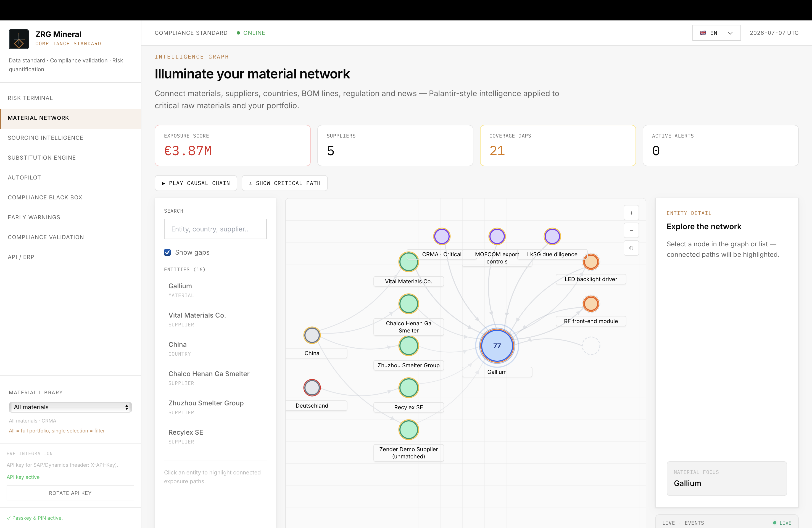Select Zhuzhou Smelter Group list entry
This screenshot has width=812, height=528.
pos(215,407)
